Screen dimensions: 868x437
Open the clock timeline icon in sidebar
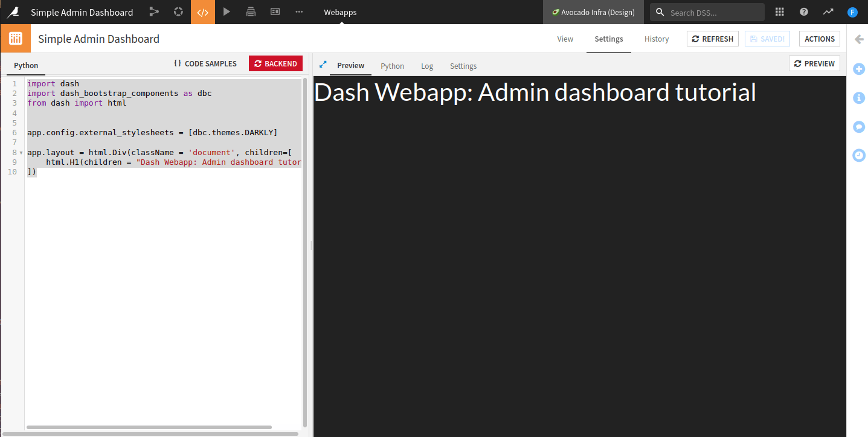[859, 156]
